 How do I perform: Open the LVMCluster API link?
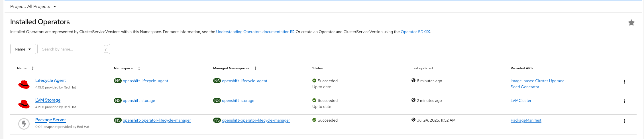(521, 100)
